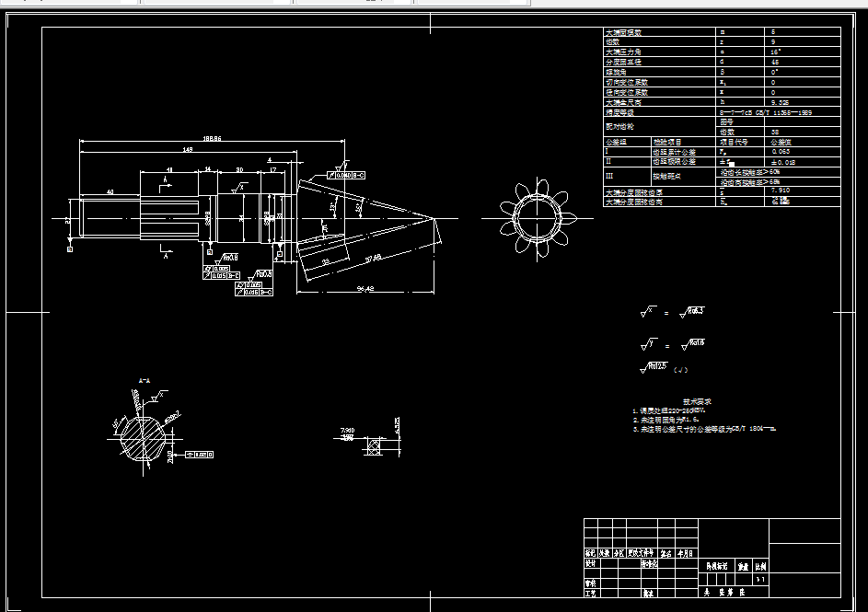Click the tolerance frame beside the A-A section
This screenshot has width=868, height=612.
[200, 455]
